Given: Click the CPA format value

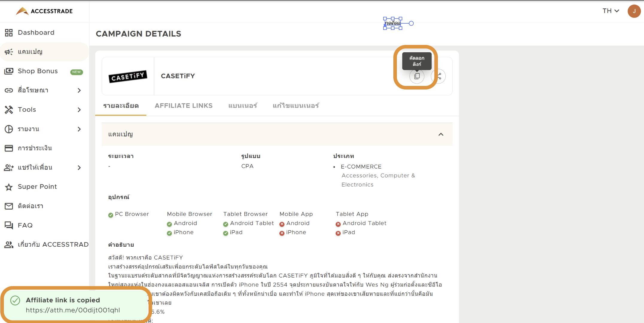Looking at the screenshot, I should point(247,166).
